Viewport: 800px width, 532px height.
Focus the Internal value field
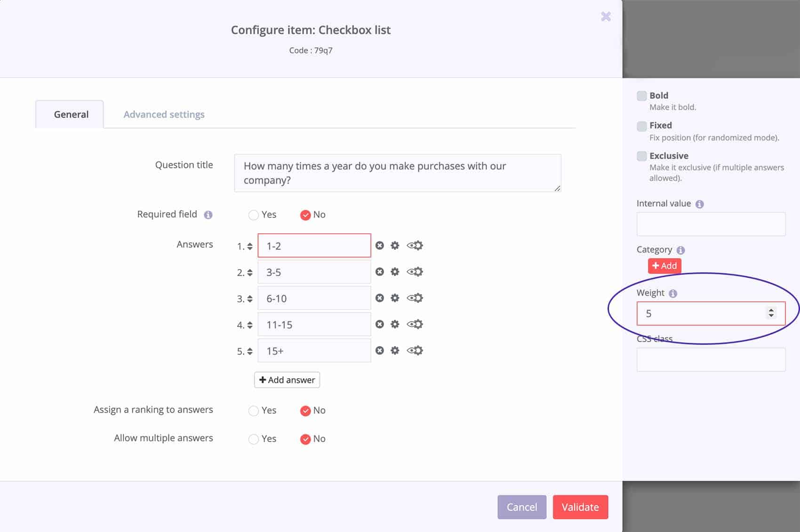[x=711, y=224]
